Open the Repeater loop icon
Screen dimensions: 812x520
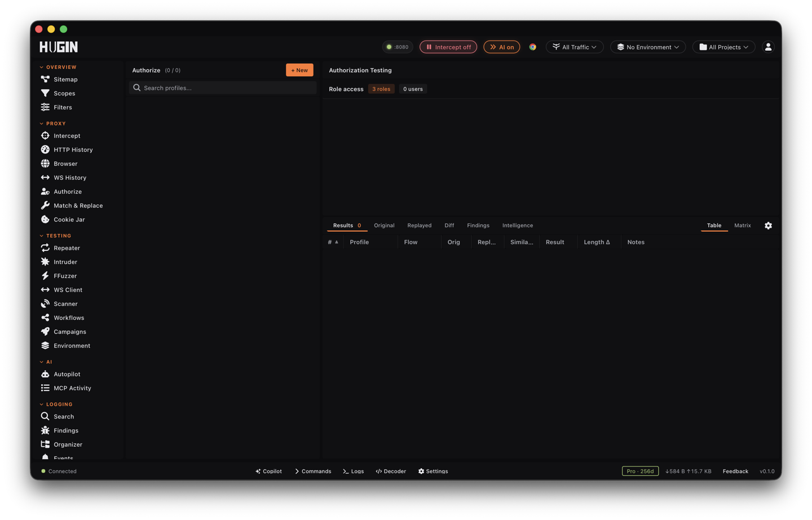[x=45, y=248]
